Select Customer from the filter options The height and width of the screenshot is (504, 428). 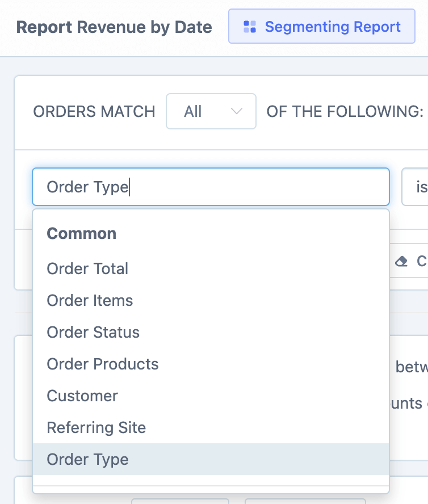(x=82, y=396)
